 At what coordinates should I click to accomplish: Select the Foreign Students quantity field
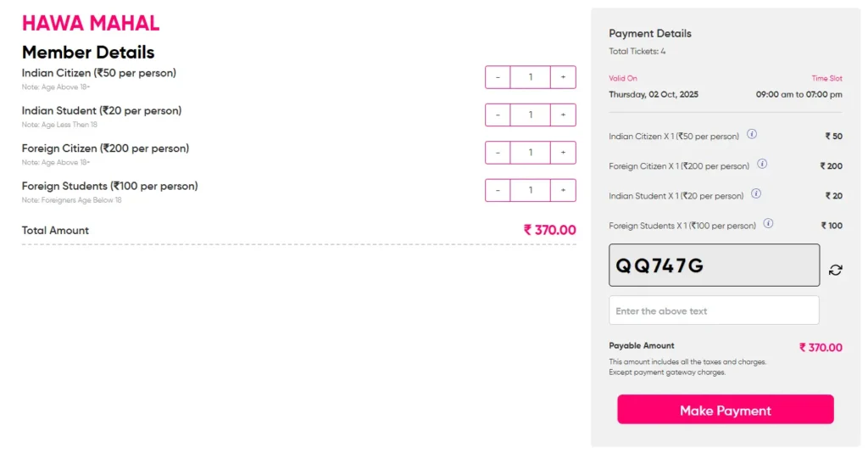point(531,190)
